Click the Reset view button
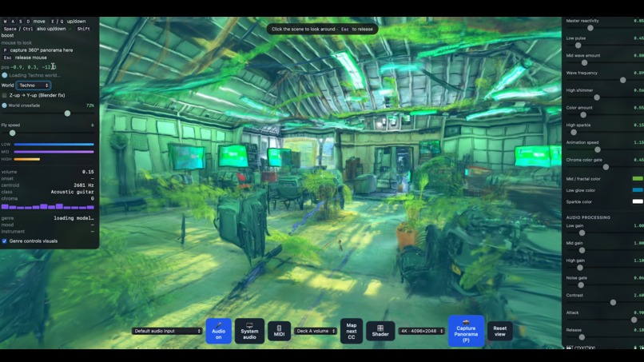The image size is (644, 362). (500, 331)
